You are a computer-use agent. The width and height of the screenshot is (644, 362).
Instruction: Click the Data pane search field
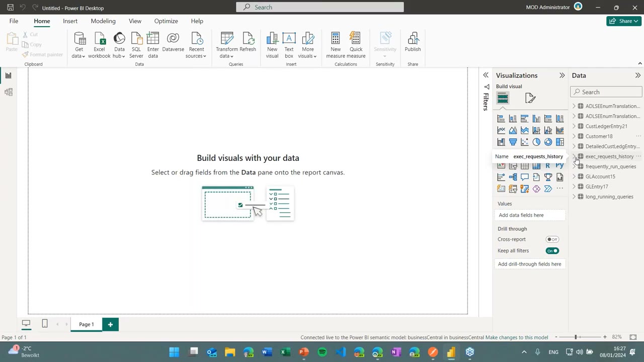click(x=606, y=92)
